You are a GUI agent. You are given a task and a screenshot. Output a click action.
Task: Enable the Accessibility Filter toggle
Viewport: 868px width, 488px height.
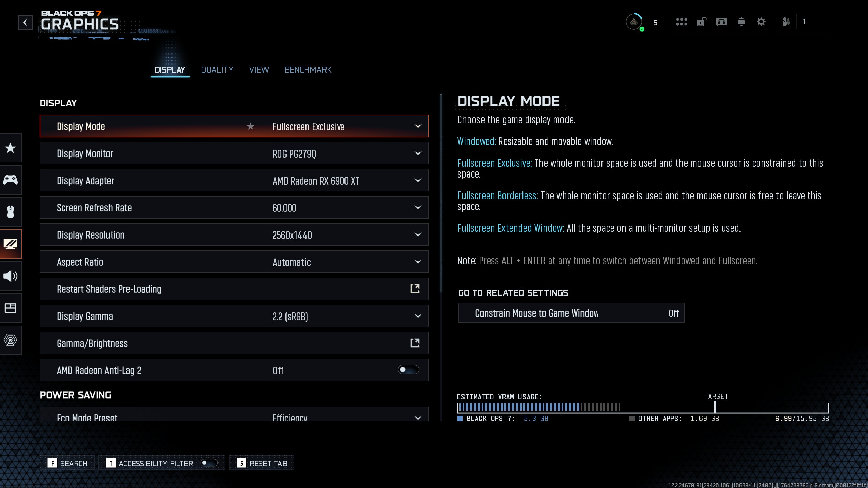coord(209,463)
